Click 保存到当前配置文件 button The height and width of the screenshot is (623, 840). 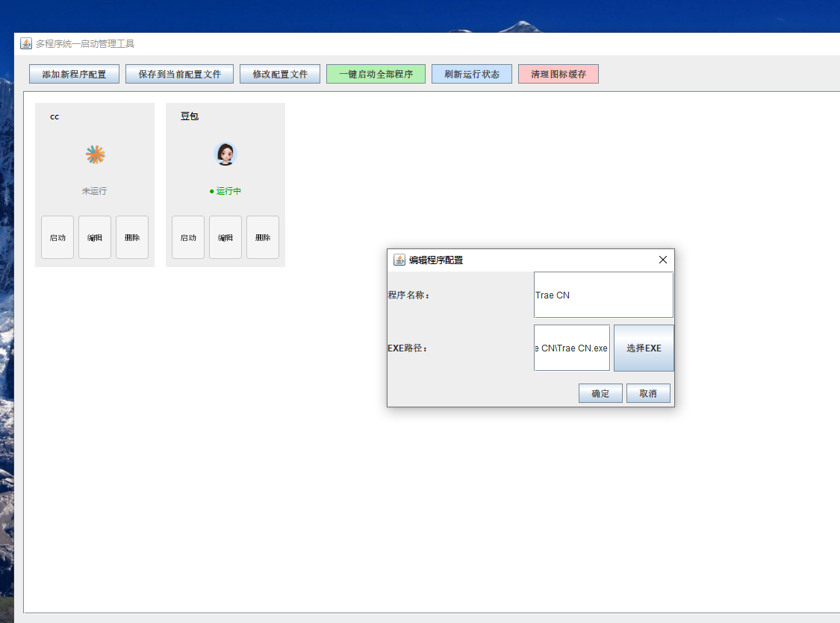179,74
